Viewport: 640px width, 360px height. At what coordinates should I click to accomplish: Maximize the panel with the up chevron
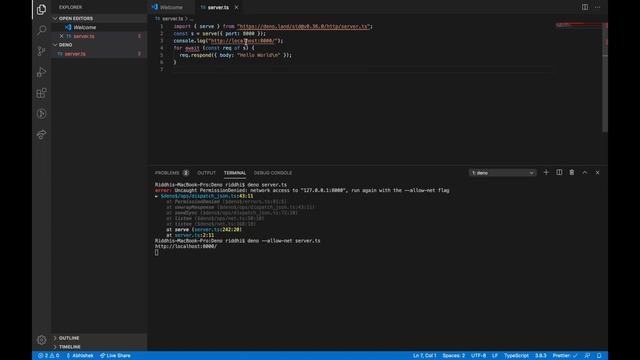[584, 173]
